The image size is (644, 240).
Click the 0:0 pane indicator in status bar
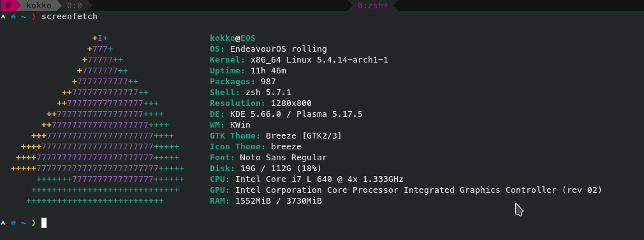75,5
